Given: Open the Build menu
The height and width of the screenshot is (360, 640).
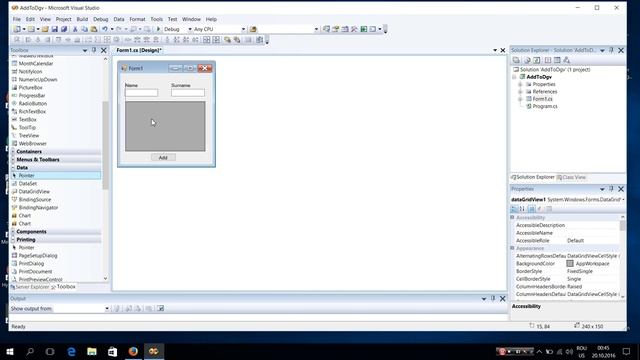Looking at the screenshot, I should [x=82, y=19].
